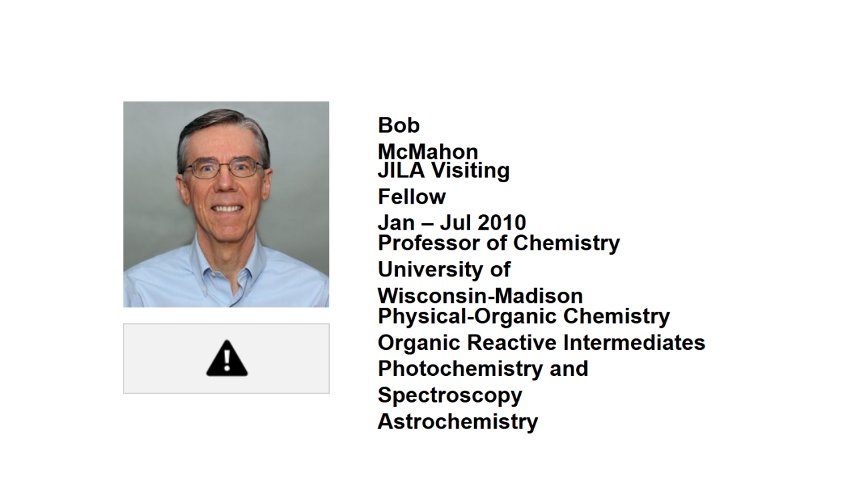Viewport: 868px width, 490px height.
Task: Select the "Fellow" text line
Action: click(411, 197)
